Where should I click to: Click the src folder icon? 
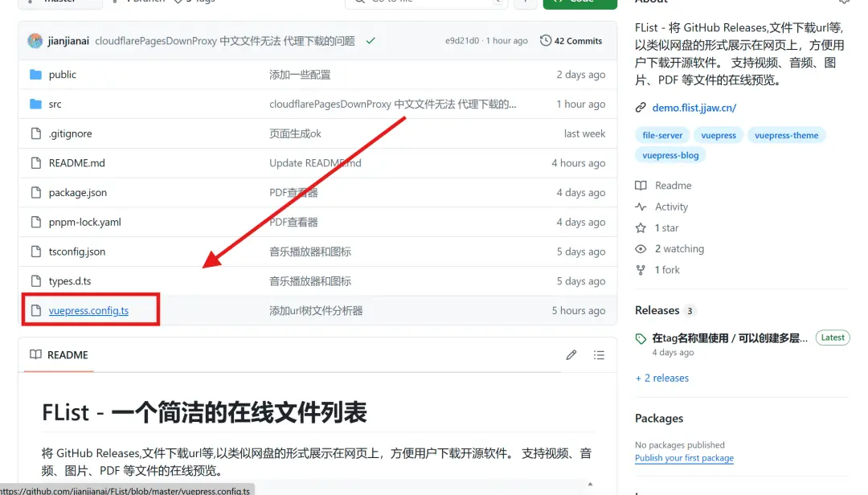click(35, 104)
